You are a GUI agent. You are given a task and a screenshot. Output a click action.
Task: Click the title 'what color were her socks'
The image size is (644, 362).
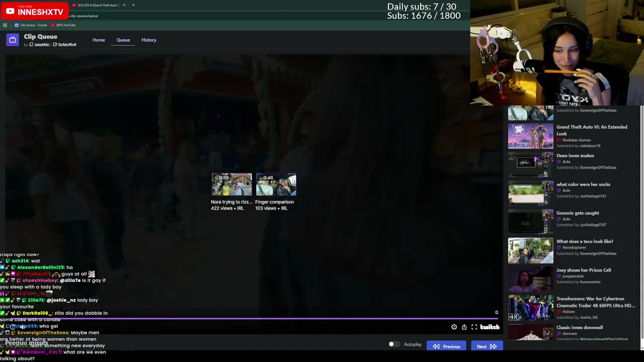click(x=583, y=185)
